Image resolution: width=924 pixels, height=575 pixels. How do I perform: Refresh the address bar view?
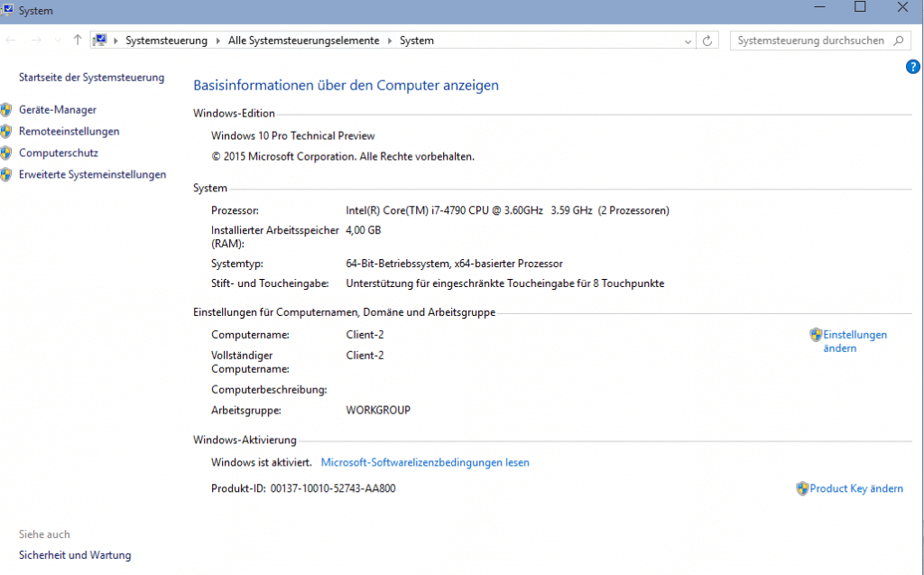(x=708, y=41)
